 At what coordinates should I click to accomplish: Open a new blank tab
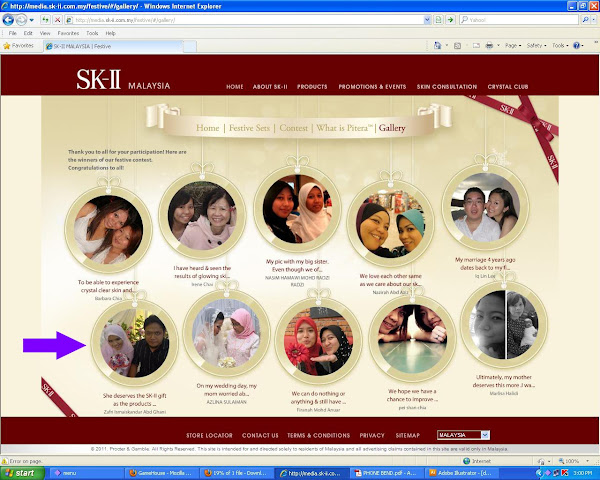coord(190,47)
